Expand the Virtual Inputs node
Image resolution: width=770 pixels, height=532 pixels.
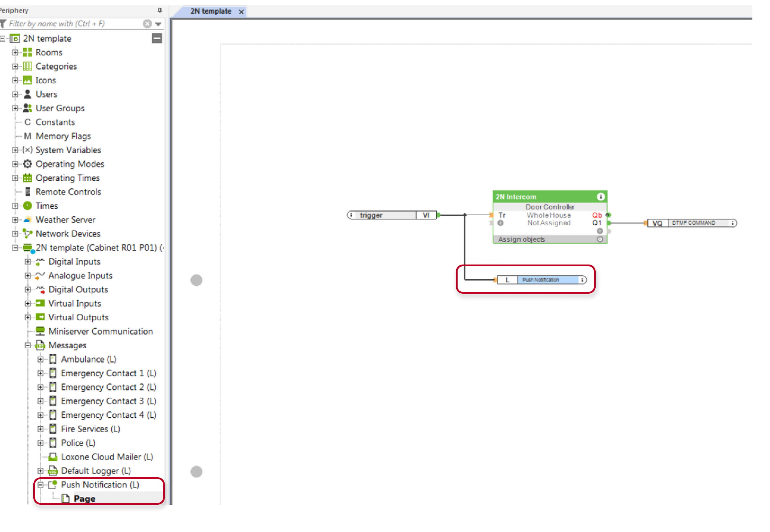[28, 303]
